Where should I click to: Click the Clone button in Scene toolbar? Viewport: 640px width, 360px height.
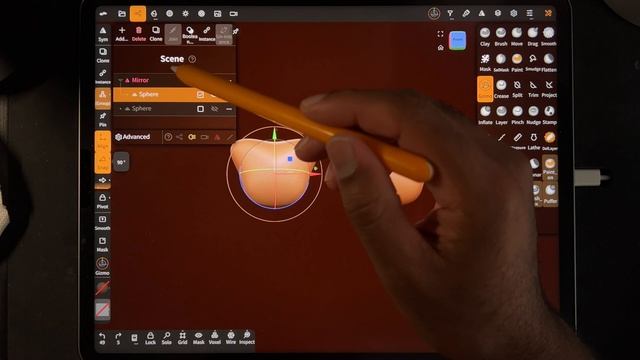156,34
